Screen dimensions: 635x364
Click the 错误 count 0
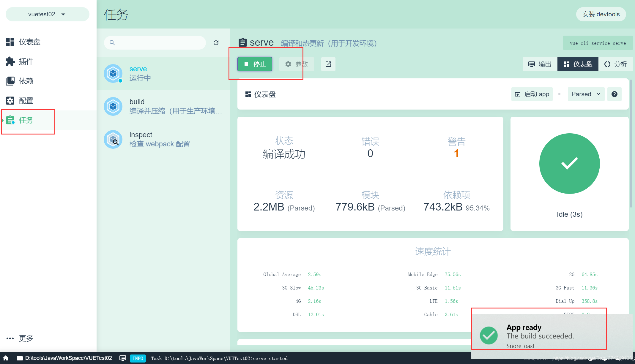(x=370, y=153)
